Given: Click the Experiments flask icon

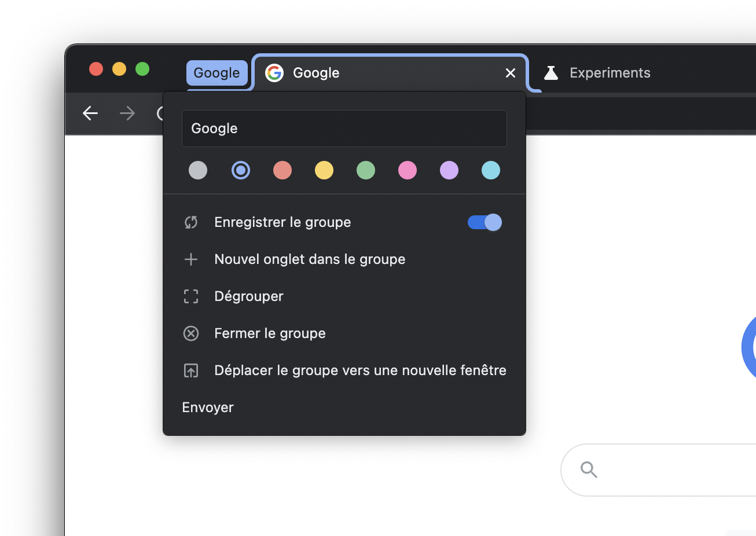Looking at the screenshot, I should [x=551, y=73].
